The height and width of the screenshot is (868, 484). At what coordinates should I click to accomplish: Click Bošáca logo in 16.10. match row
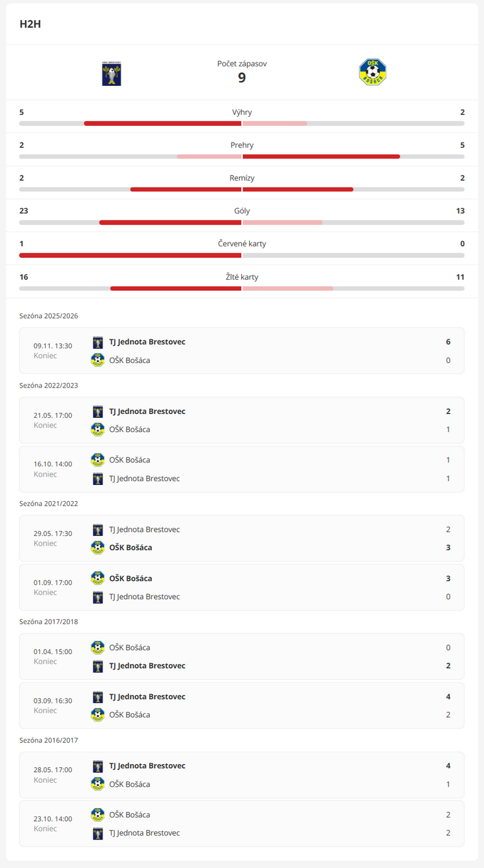(97, 460)
